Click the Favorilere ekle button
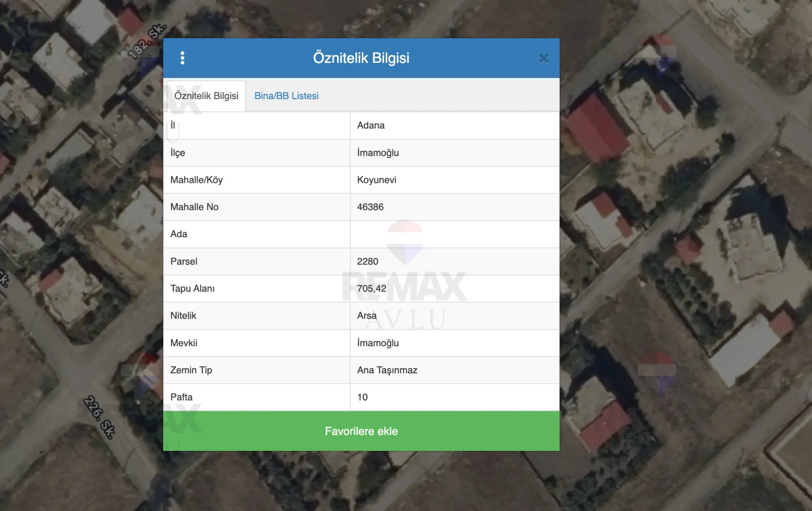Viewport: 812px width, 511px height. point(361,431)
